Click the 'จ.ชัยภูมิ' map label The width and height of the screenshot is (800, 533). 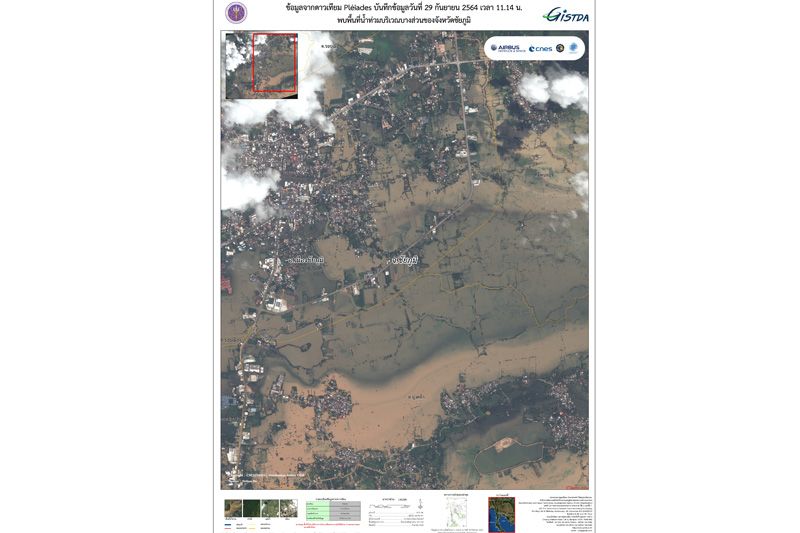click(404, 261)
